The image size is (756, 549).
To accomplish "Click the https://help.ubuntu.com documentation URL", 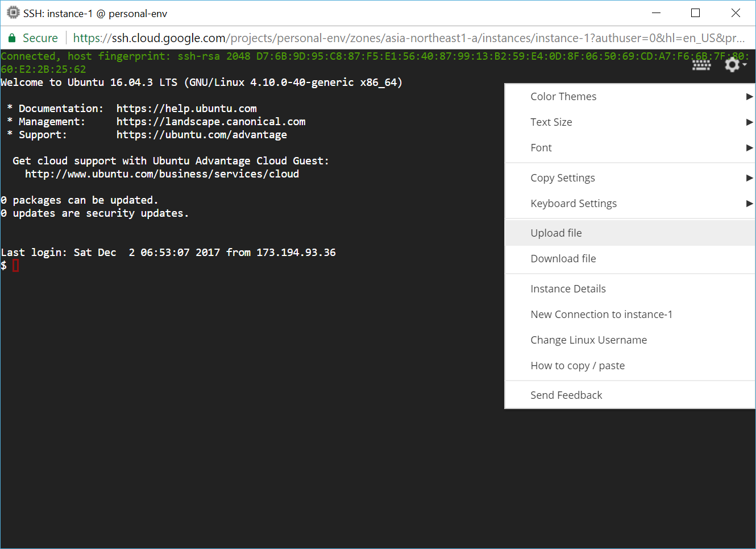I will [x=186, y=109].
